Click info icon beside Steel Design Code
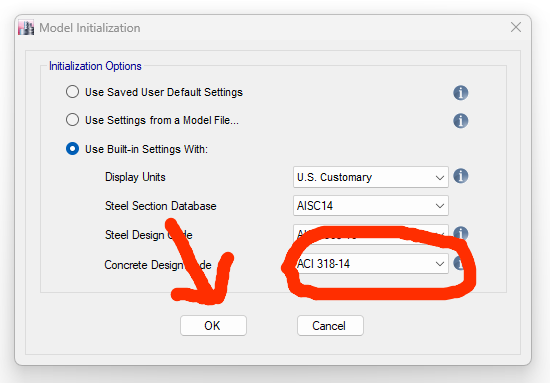The image size is (550, 383). click(461, 233)
